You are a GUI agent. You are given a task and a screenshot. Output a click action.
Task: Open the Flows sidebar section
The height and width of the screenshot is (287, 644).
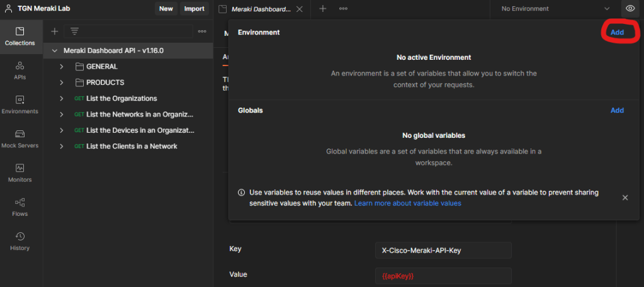(x=20, y=207)
